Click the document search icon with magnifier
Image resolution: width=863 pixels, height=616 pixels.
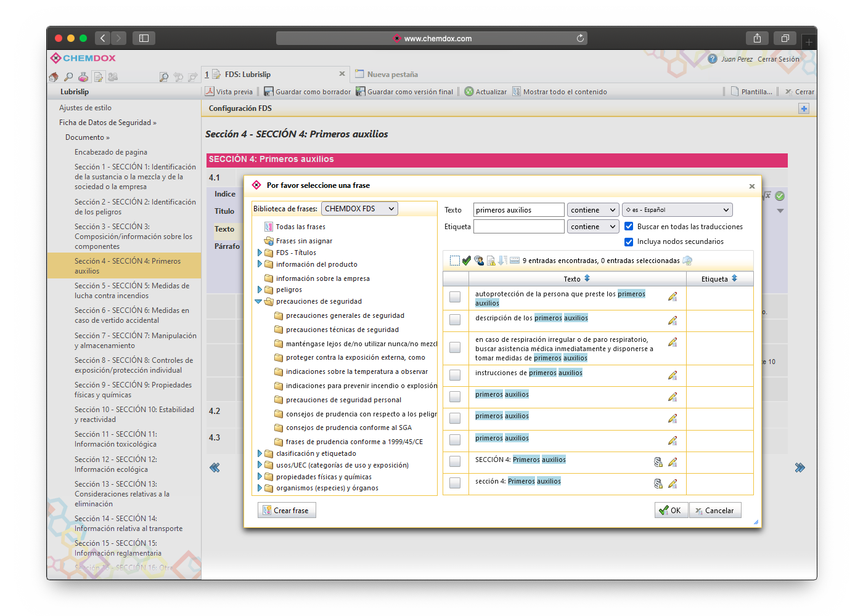pyautogui.click(x=163, y=77)
